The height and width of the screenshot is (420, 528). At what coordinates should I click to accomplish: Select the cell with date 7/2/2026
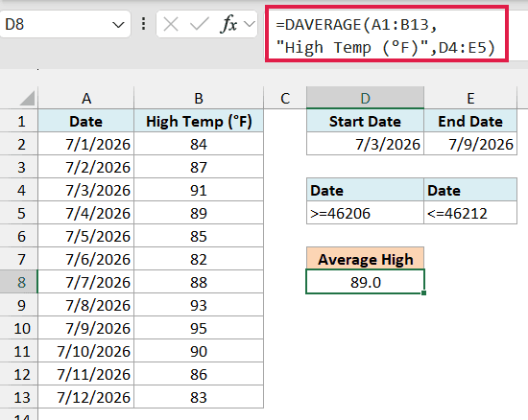tap(86, 167)
